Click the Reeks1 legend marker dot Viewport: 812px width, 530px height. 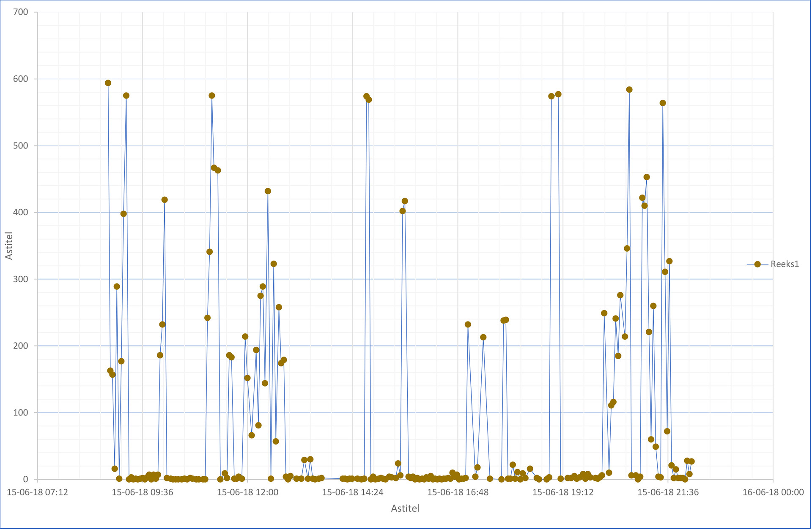757,264
